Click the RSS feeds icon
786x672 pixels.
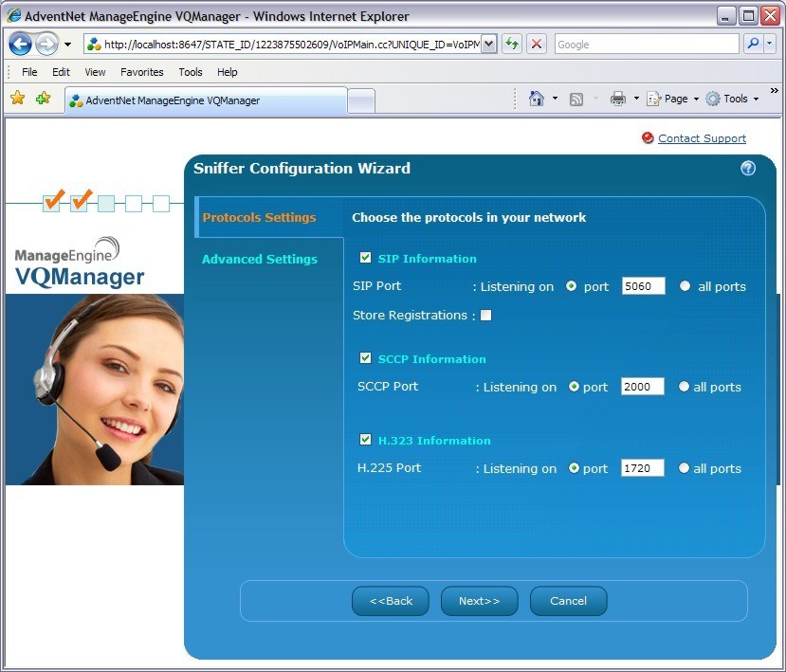click(x=576, y=100)
